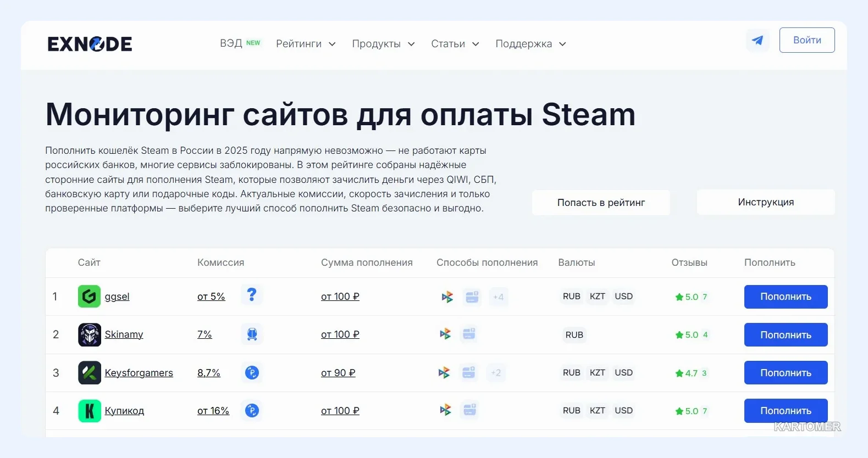The height and width of the screenshot is (458, 868).
Task: Click the SBP payment icon for Keysforgamers
Action: [444, 373]
